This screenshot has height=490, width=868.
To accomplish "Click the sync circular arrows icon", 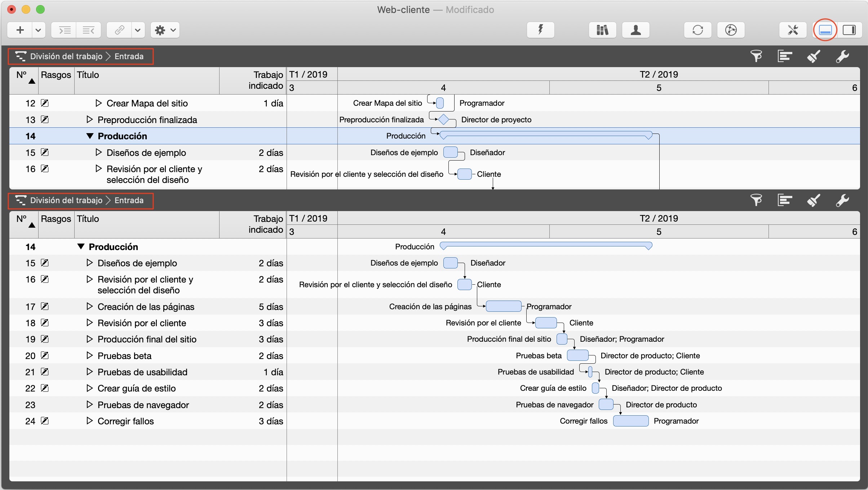I will click(698, 30).
